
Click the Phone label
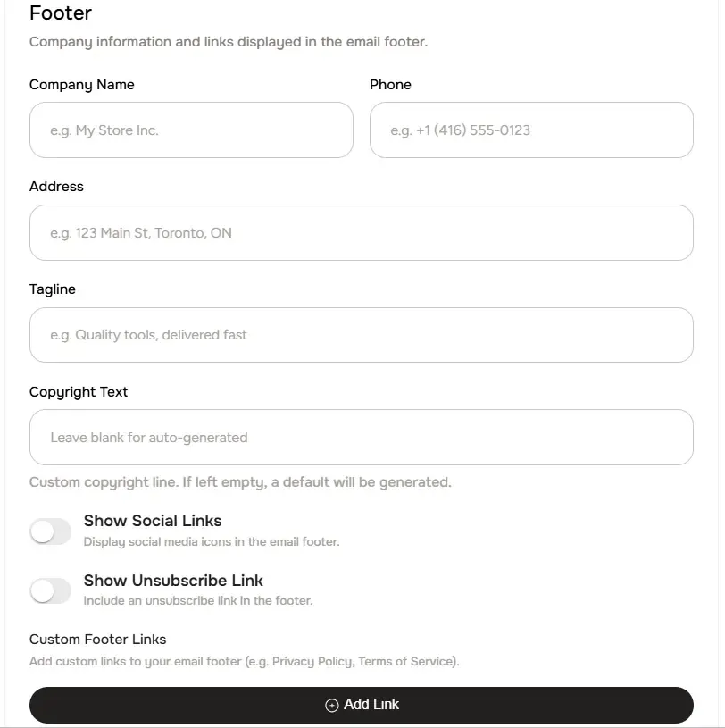point(390,84)
